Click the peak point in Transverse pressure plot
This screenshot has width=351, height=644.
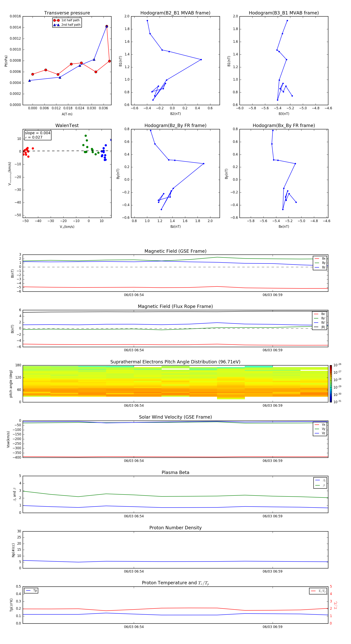(x=107, y=26)
